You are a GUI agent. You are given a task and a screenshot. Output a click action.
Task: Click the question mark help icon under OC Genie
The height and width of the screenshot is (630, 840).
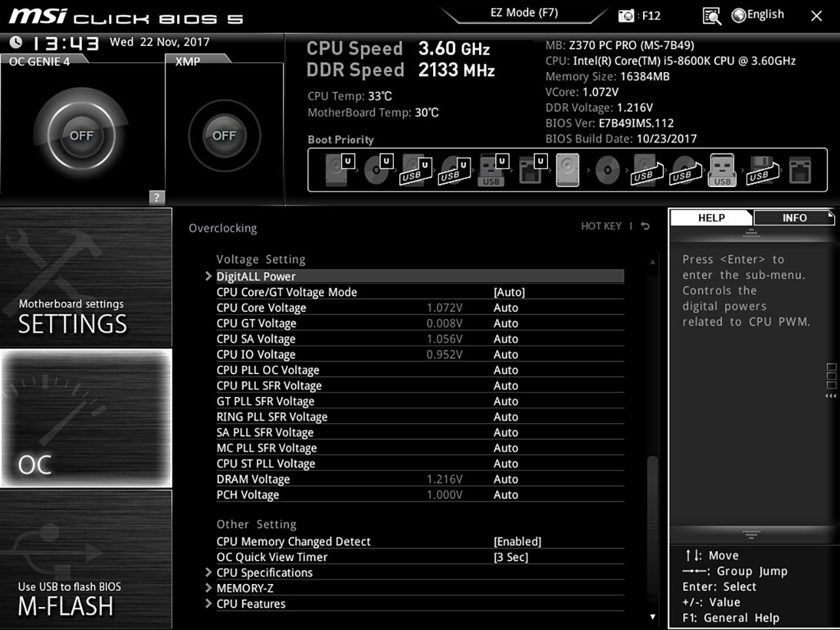click(156, 197)
